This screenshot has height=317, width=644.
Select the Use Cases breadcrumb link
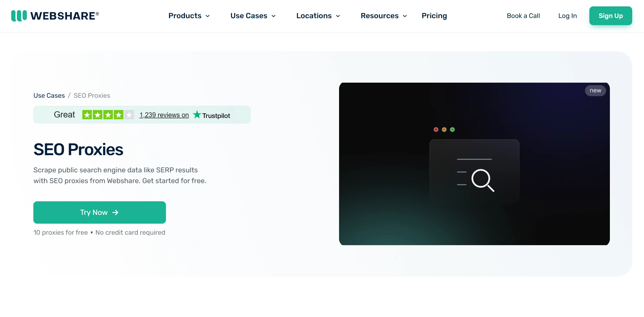coord(49,95)
